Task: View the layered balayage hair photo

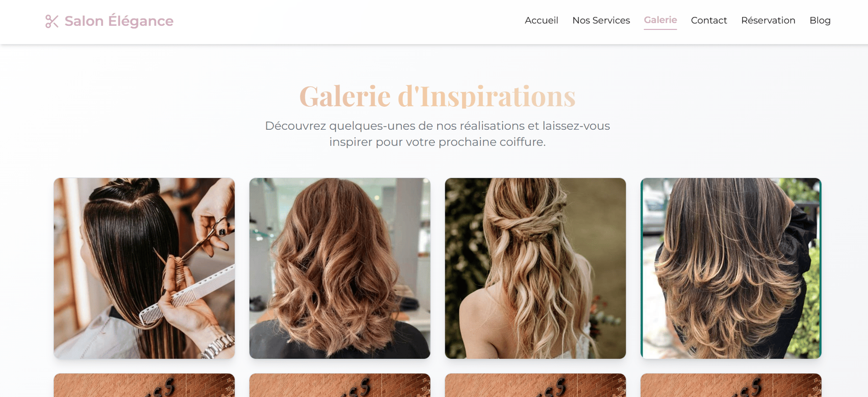Action: pyautogui.click(x=731, y=268)
